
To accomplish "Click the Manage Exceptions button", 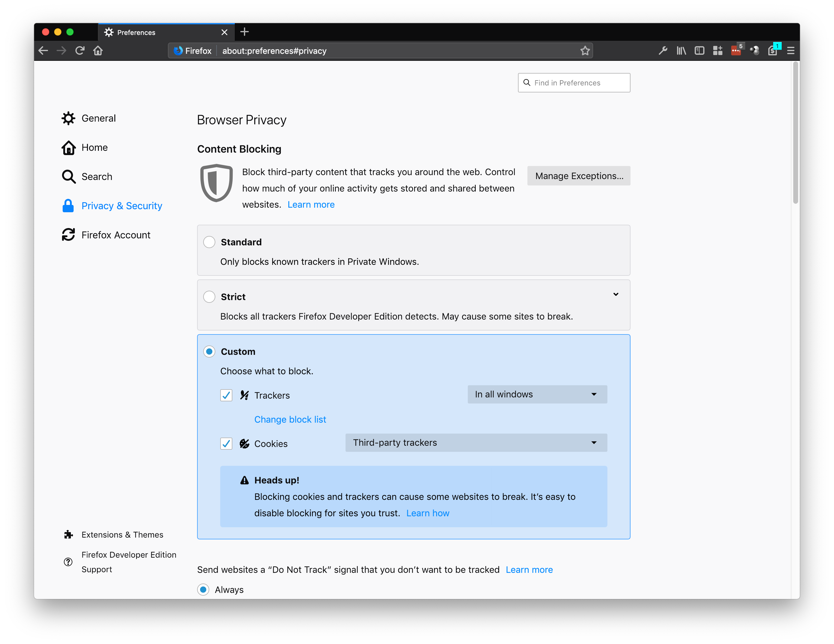I will click(x=579, y=176).
